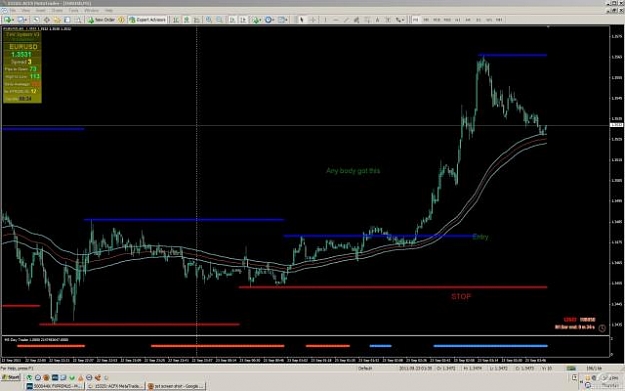Draw a vertical line on the chart
625x391 pixels.
pos(326,20)
